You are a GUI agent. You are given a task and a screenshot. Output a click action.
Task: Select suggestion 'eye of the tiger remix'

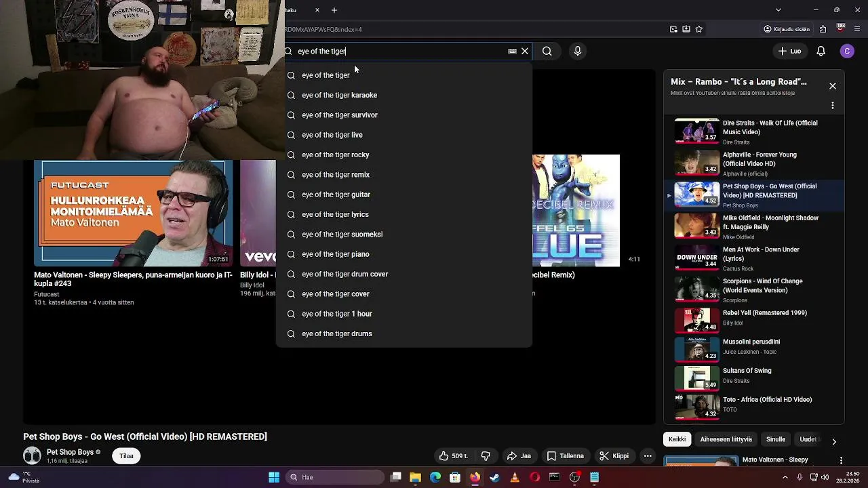coord(403,175)
